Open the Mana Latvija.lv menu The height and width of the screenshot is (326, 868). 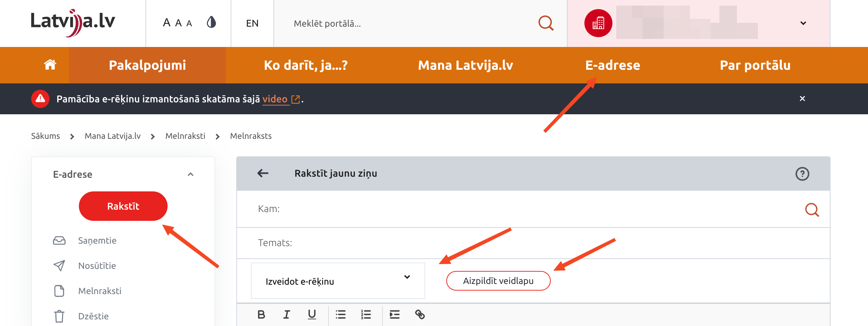(466, 65)
